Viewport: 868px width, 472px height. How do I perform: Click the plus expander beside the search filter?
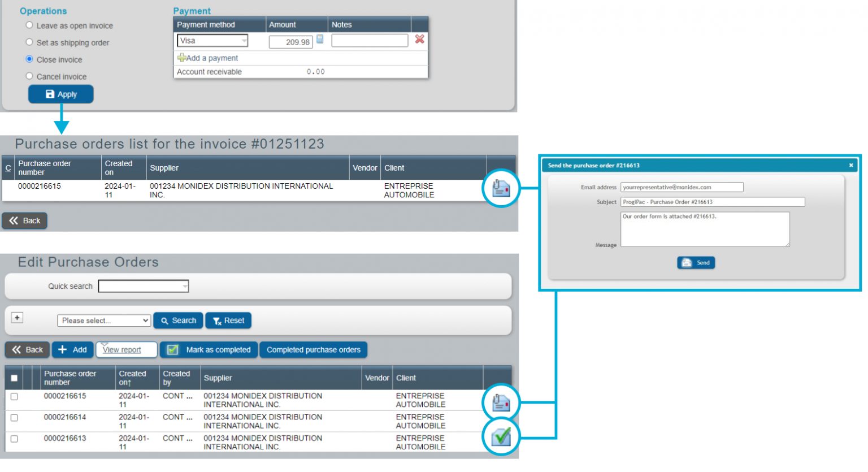point(18,318)
